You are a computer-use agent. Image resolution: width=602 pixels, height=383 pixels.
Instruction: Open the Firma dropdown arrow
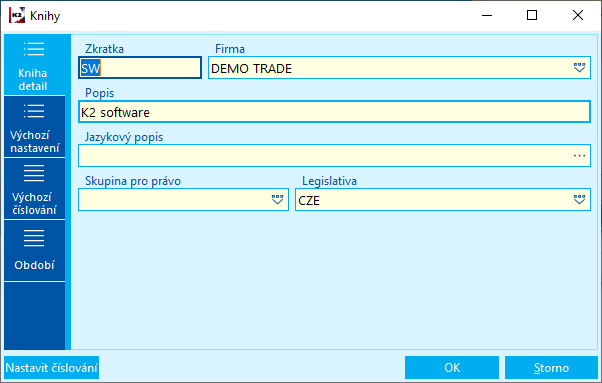pos(579,68)
